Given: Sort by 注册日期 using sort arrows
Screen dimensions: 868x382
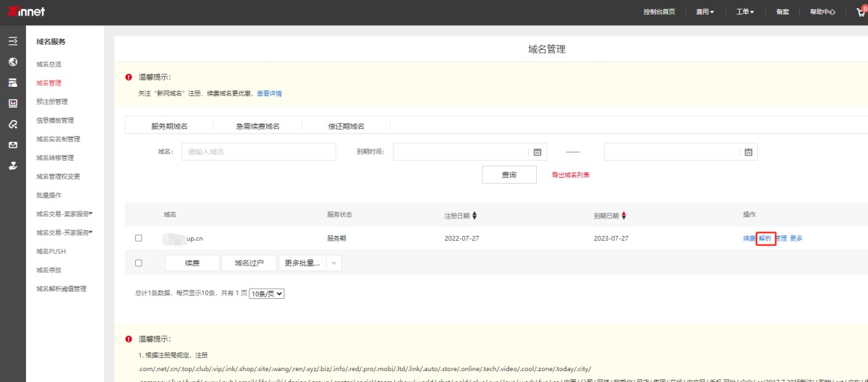Looking at the screenshot, I should (475, 216).
